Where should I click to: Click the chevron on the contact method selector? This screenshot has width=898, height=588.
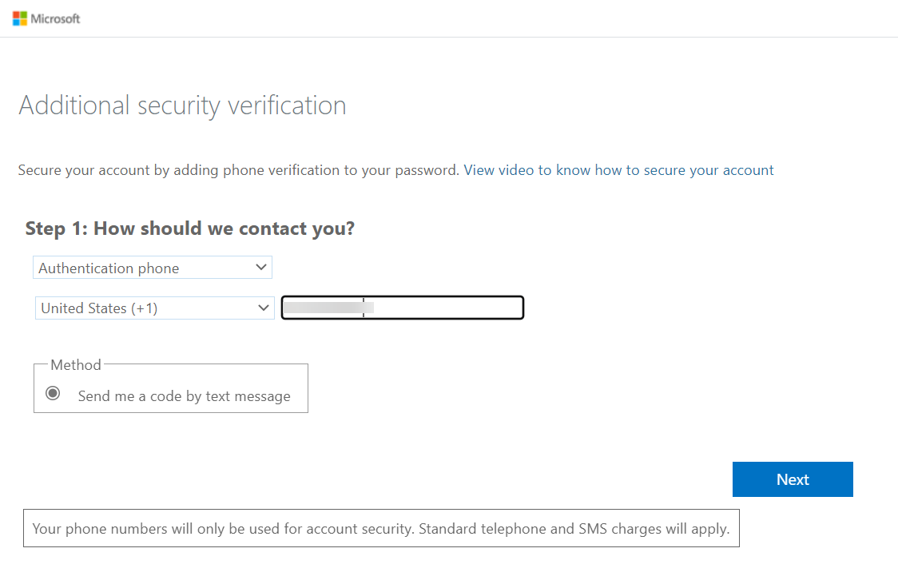[260, 267]
